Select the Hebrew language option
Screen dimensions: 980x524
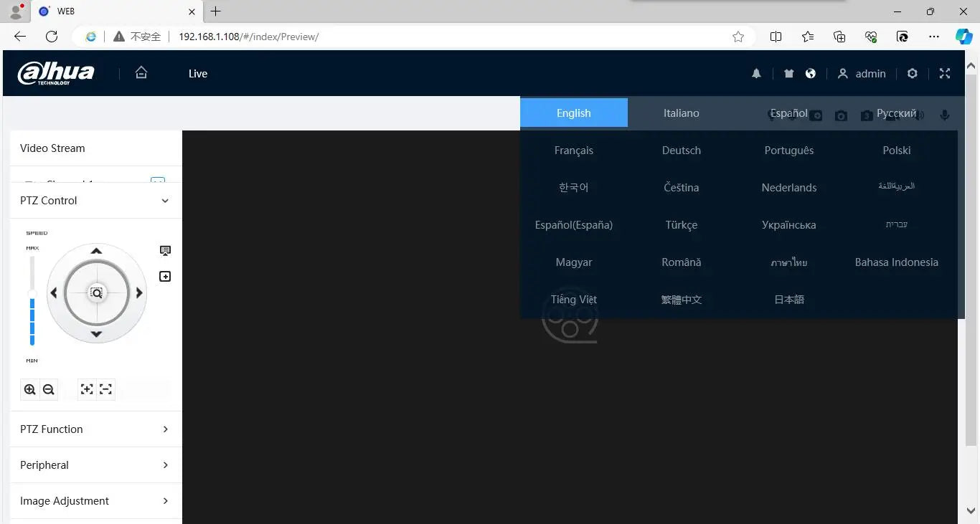click(x=897, y=224)
